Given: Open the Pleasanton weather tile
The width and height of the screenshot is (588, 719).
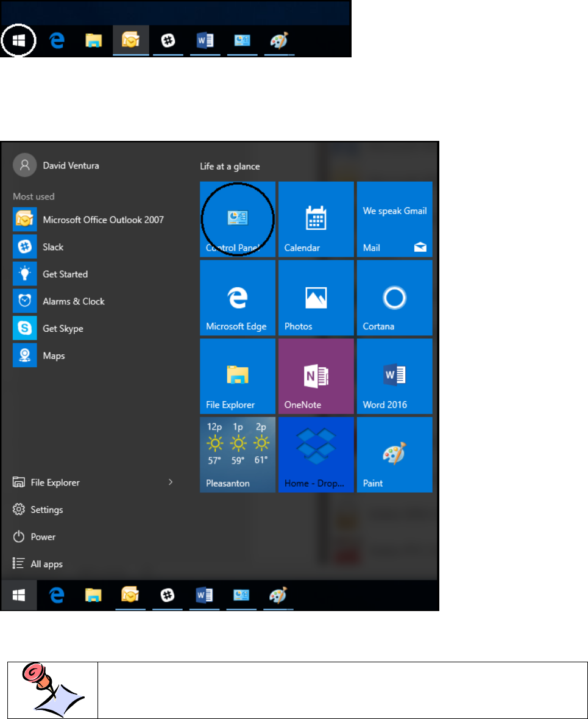Looking at the screenshot, I should (238, 454).
